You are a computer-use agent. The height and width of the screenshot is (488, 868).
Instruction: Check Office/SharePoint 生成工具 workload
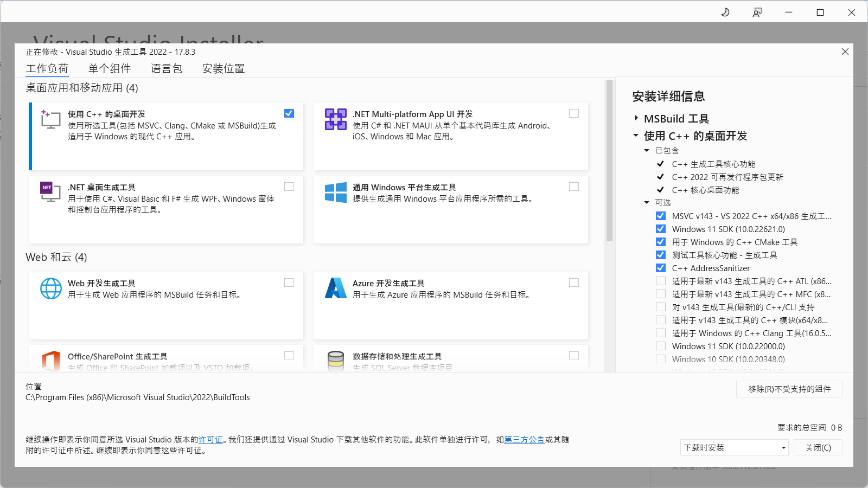(x=289, y=356)
